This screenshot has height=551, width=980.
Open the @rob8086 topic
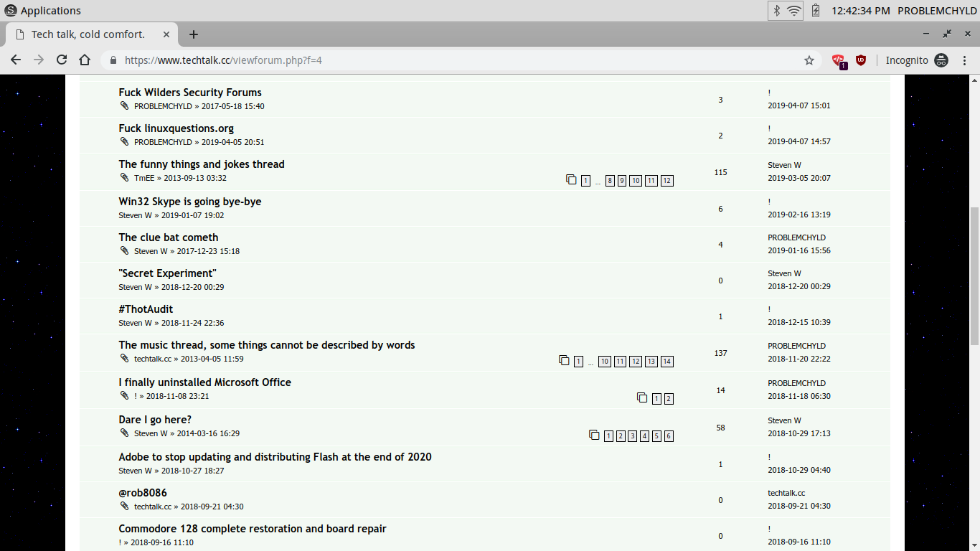point(143,493)
